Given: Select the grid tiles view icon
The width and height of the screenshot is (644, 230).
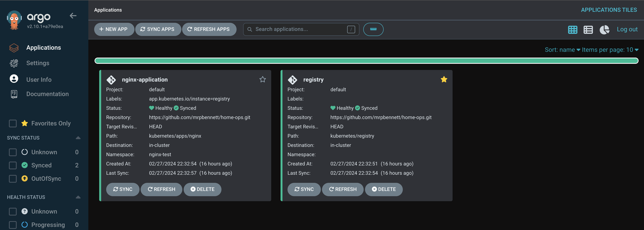Looking at the screenshot, I should pos(573,29).
